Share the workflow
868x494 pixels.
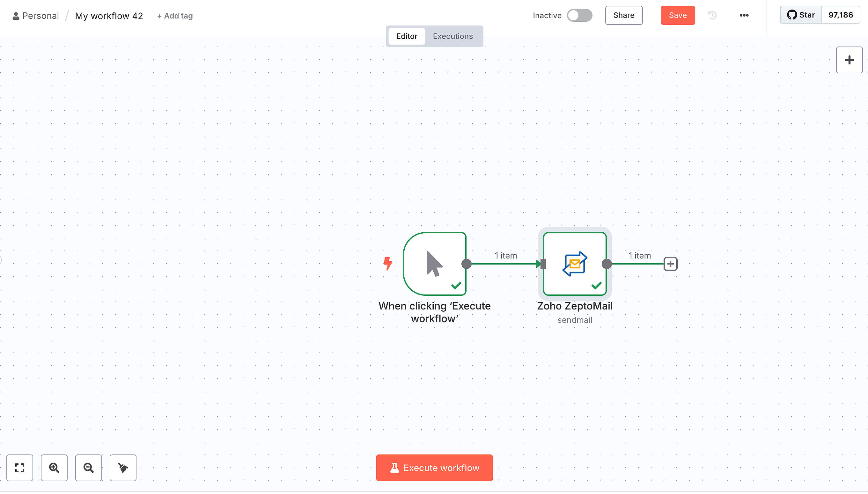click(x=624, y=15)
